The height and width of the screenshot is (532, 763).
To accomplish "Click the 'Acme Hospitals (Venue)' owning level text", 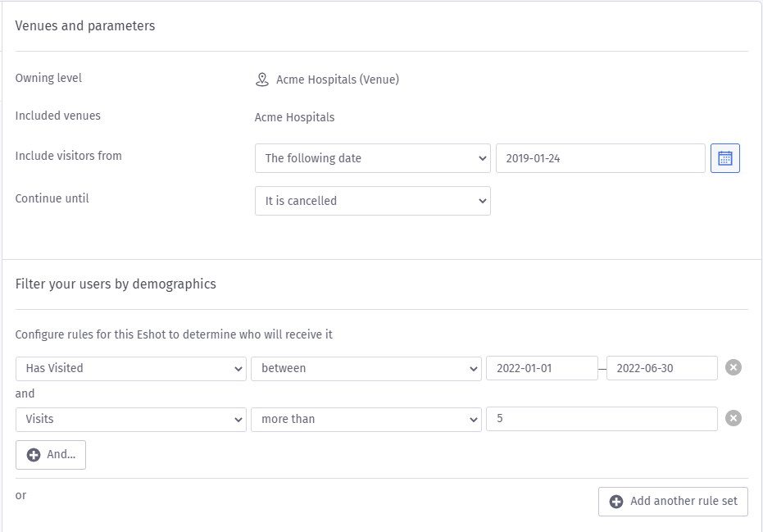I will (338, 80).
